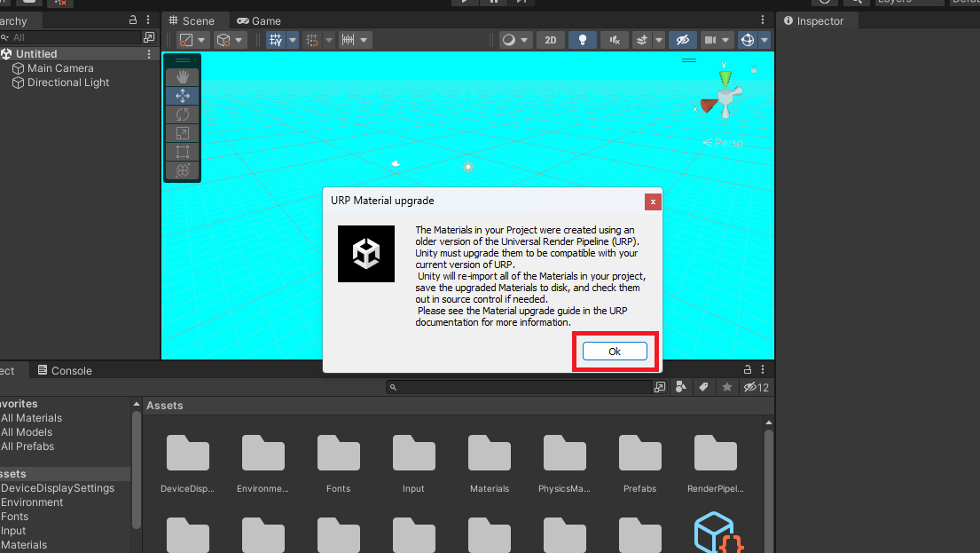Open the draw mode dropdown arrow
980x553 pixels.
coord(201,40)
